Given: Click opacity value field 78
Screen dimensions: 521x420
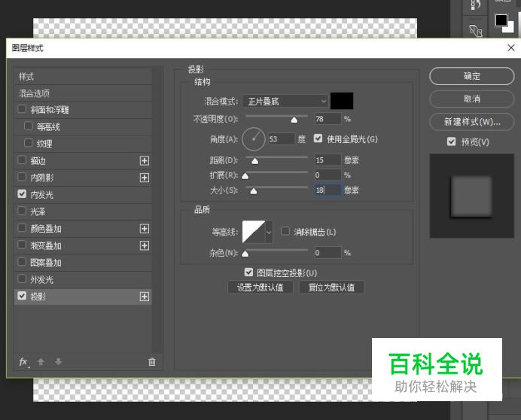Looking at the screenshot, I should (x=328, y=119).
